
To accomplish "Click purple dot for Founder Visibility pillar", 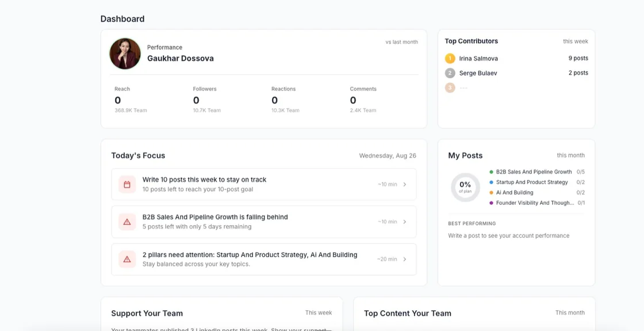I will pyautogui.click(x=491, y=203).
